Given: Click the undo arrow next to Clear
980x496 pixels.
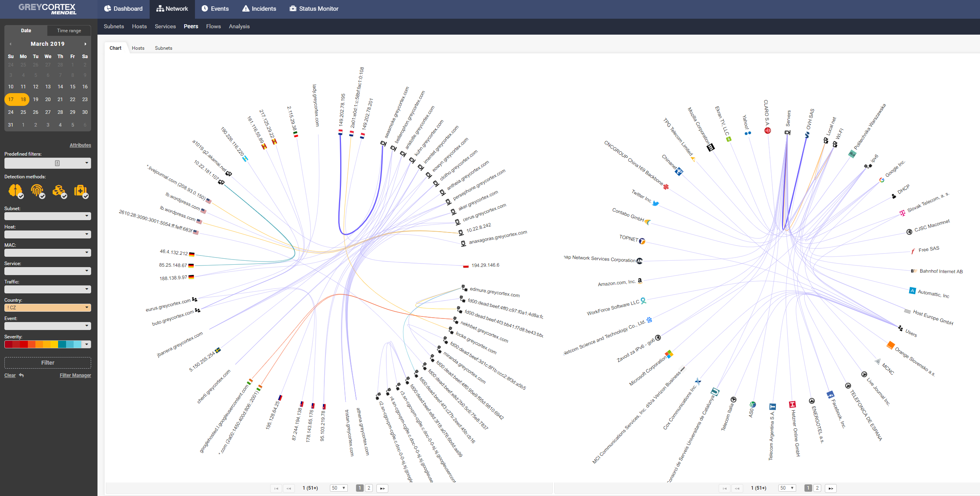Looking at the screenshot, I should pos(21,375).
